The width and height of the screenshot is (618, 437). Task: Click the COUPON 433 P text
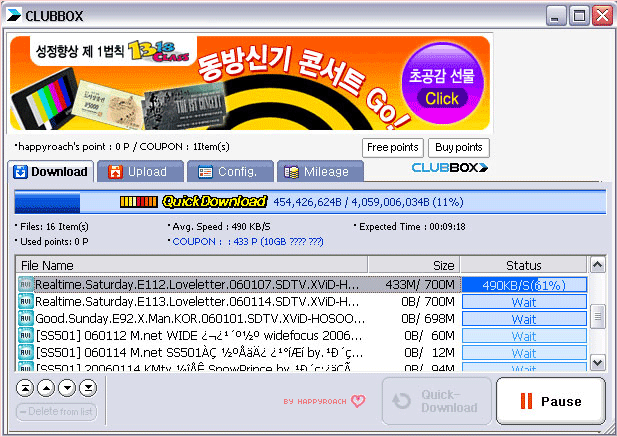coord(248,242)
